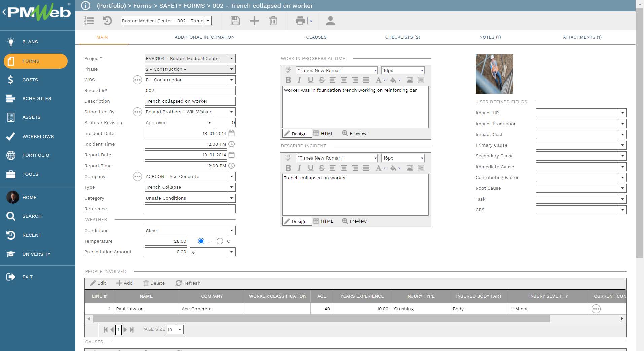The width and height of the screenshot is (644, 351).
Task: Open the Incident Date calendar picker
Action: [231, 133]
